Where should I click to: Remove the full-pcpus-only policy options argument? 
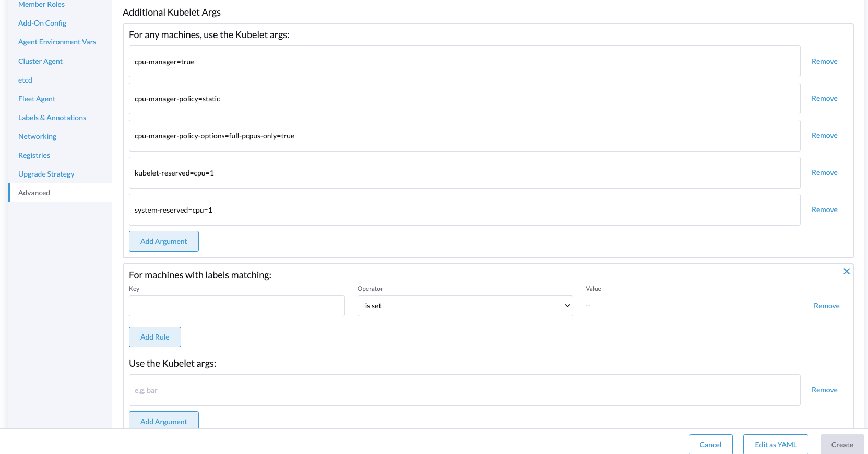[824, 135]
